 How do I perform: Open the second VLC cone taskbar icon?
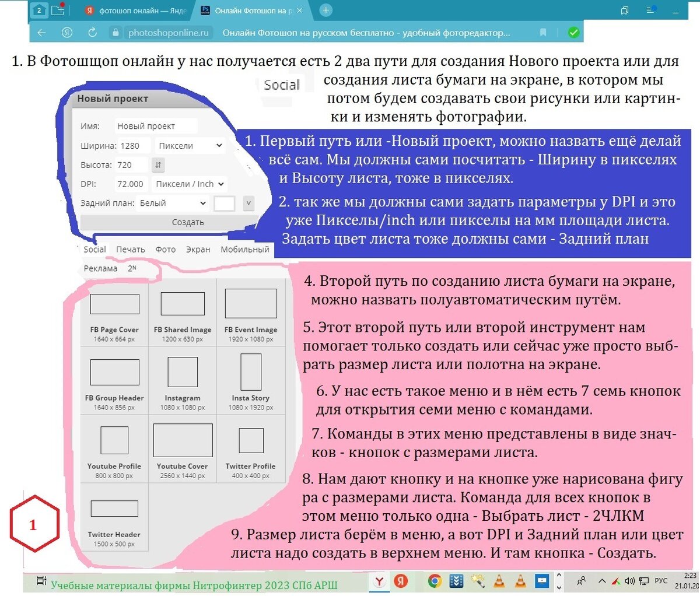(520, 581)
